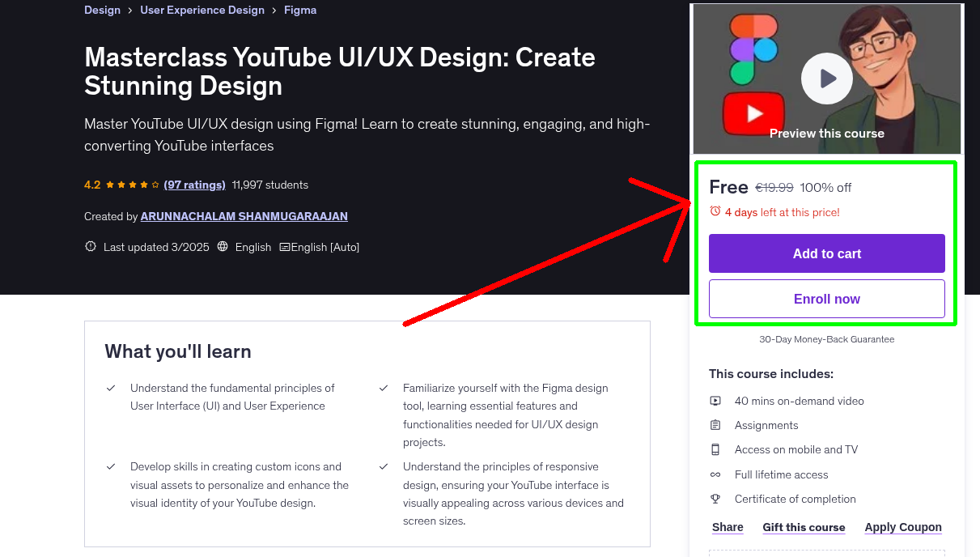Click the globe icon next to English
The image size is (980, 557).
point(223,246)
